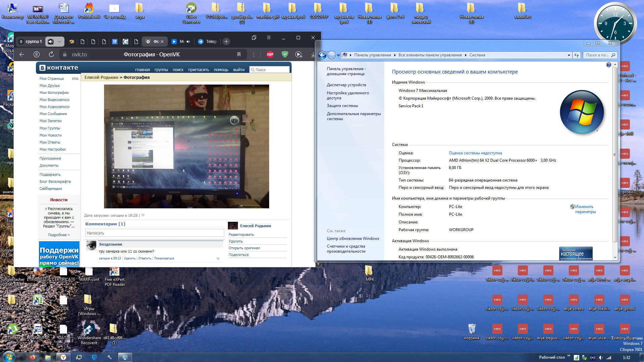Like the comment by Бездельник
The width and height of the screenshot is (644, 362).
tap(218, 259)
